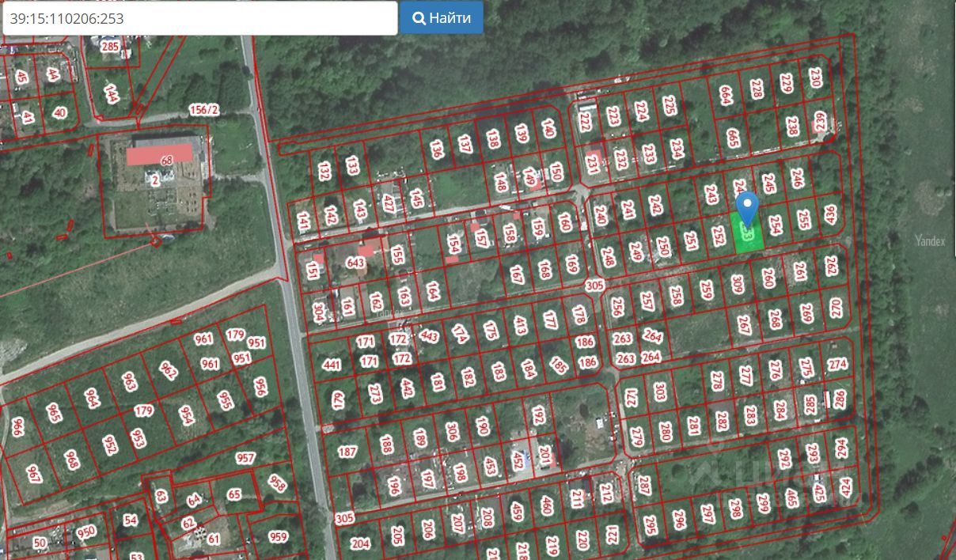Image resolution: width=956 pixels, height=560 pixels.
Task: Select parcel number 187
Action: [x=347, y=452]
